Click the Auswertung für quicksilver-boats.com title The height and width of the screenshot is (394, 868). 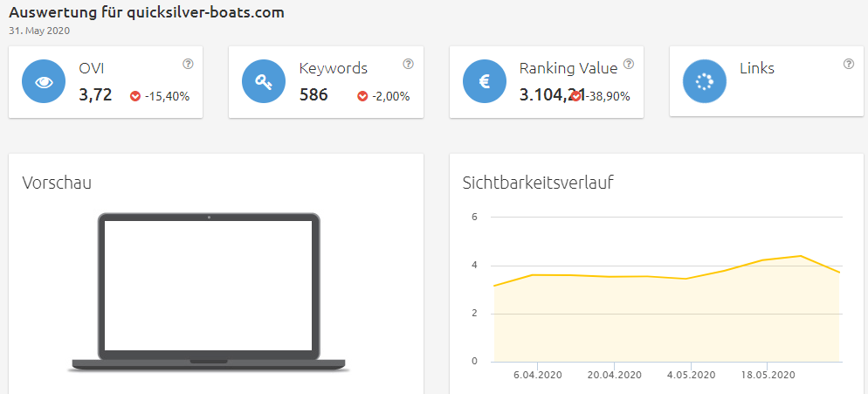(146, 13)
